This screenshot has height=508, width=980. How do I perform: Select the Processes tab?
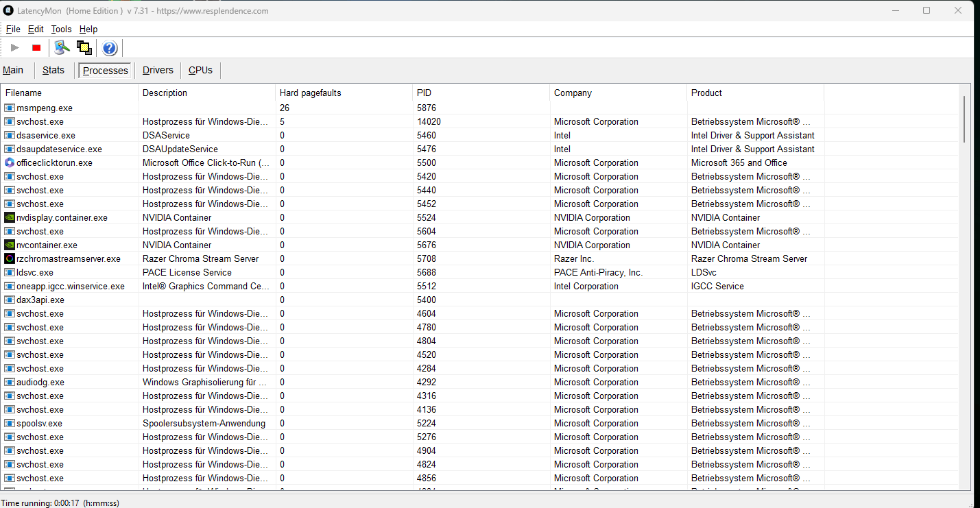pos(106,71)
